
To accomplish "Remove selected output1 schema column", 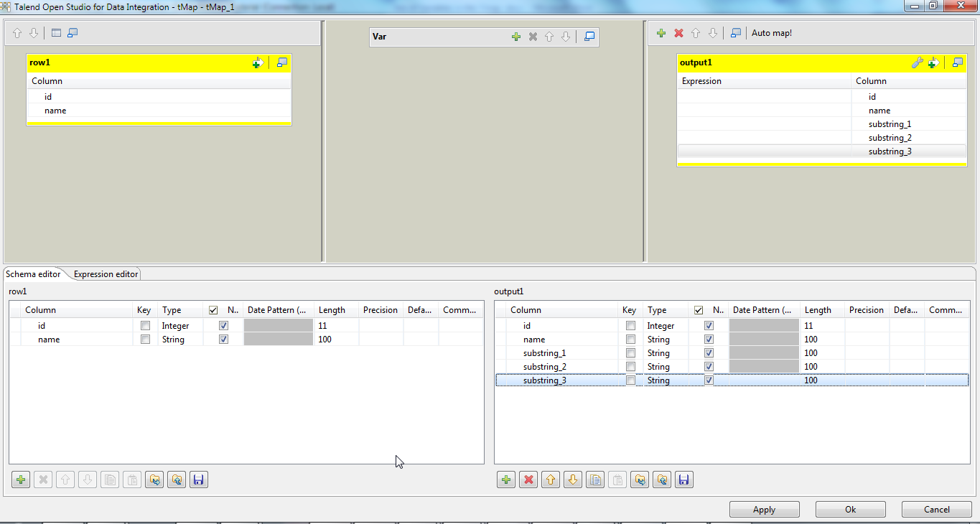I will [529, 480].
